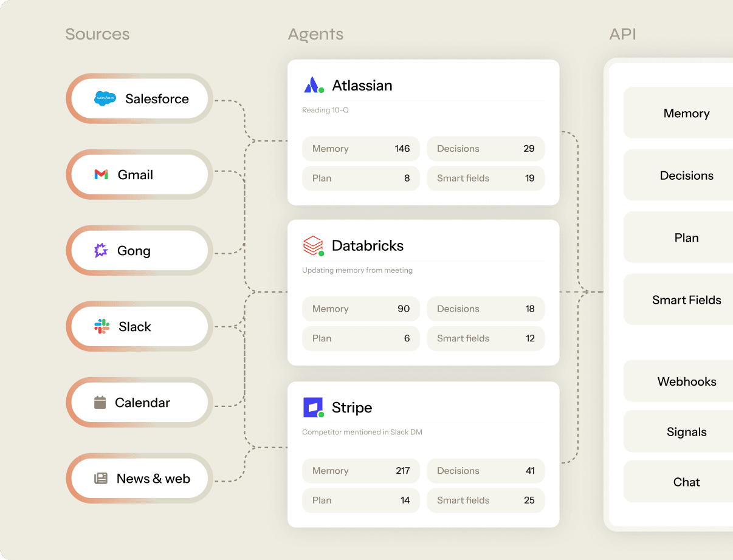Select the News & web source pill
733x560 pixels.
click(x=139, y=479)
